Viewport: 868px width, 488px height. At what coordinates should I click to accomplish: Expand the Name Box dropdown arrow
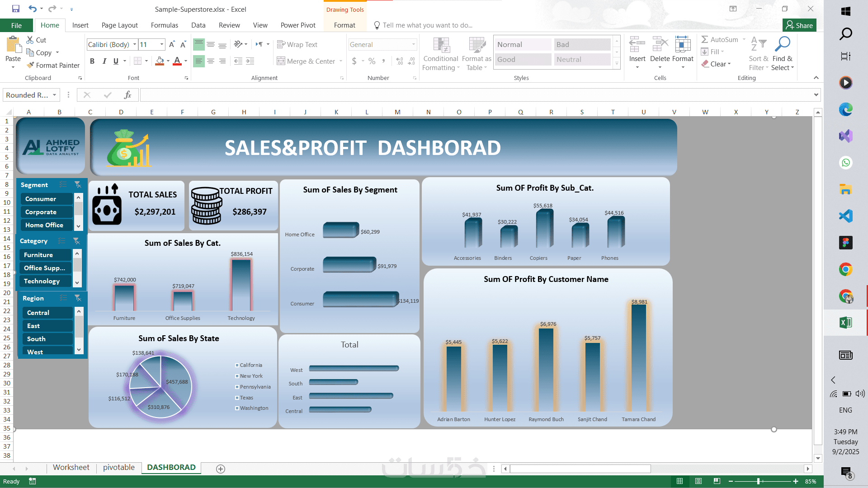click(54, 95)
